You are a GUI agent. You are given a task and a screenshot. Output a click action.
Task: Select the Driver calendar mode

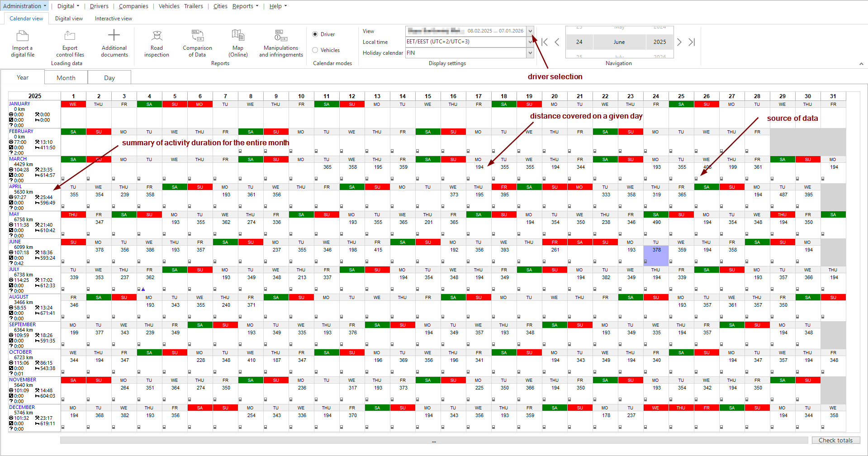coord(315,34)
